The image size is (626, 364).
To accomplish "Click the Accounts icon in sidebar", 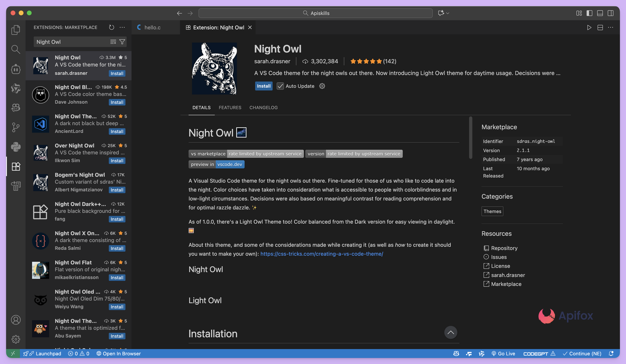I will click(16, 320).
